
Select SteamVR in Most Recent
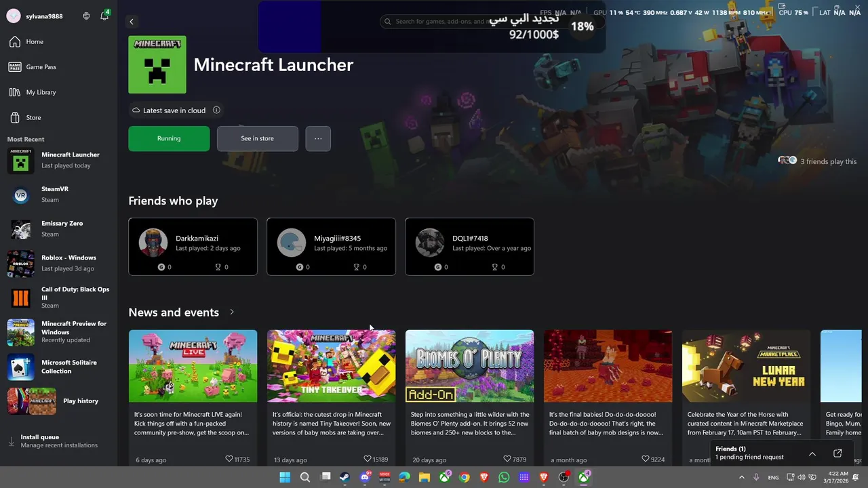pyautogui.click(x=58, y=195)
